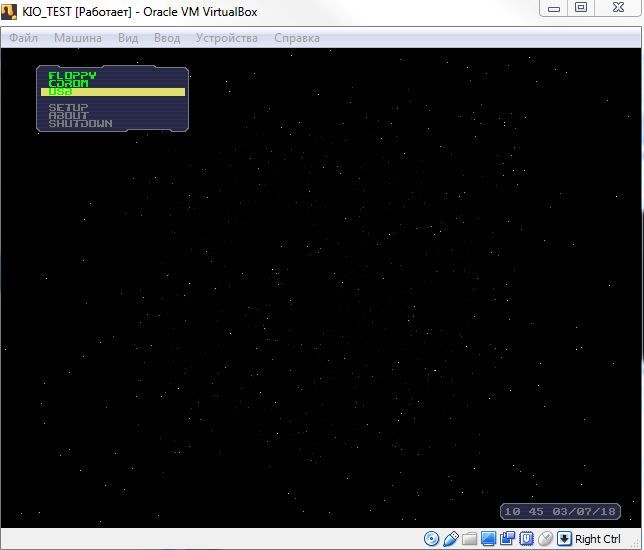Click the CPU virtualization chip icon
644x550 pixels.
click(525, 539)
